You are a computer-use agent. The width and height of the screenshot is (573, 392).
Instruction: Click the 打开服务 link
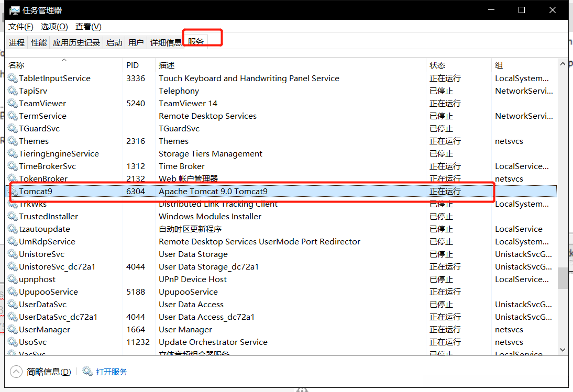[x=112, y=372]
